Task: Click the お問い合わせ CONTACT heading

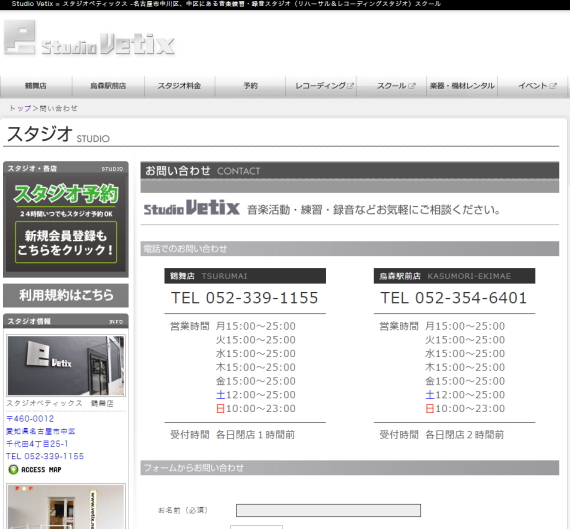Action: [350, 171]
